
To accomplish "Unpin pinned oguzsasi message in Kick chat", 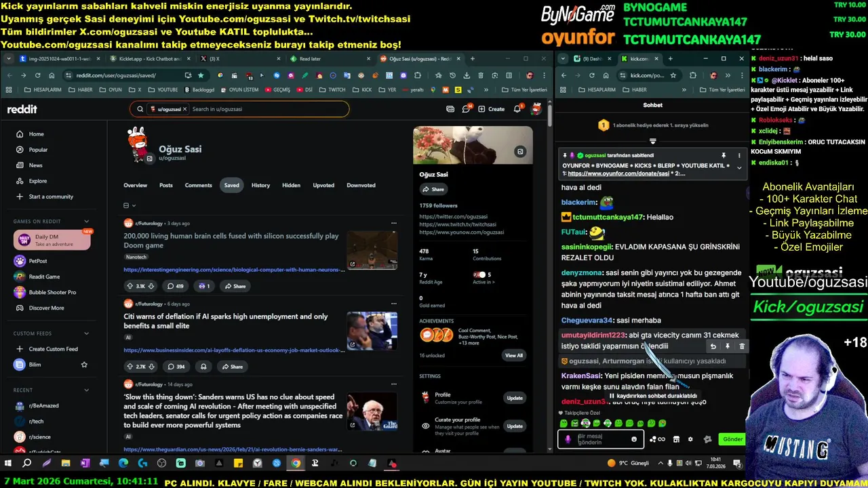I will tap(724, 155).
